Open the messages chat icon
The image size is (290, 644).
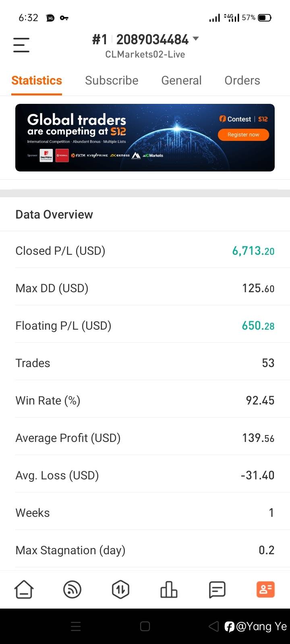[217, 590]
